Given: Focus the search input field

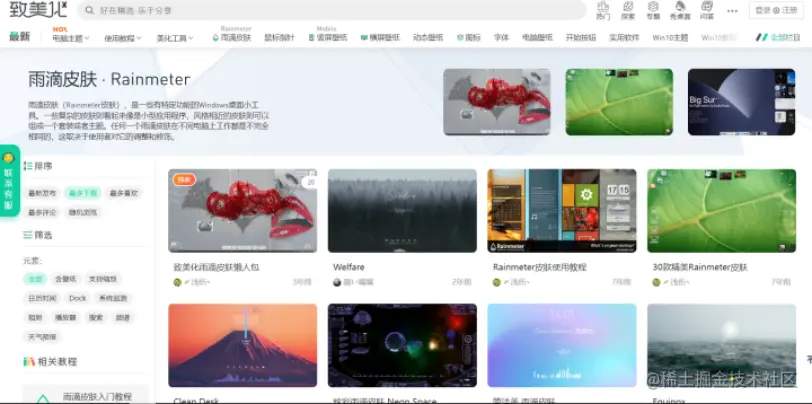Looking at the screenshot, I should (x=331, y=10).
